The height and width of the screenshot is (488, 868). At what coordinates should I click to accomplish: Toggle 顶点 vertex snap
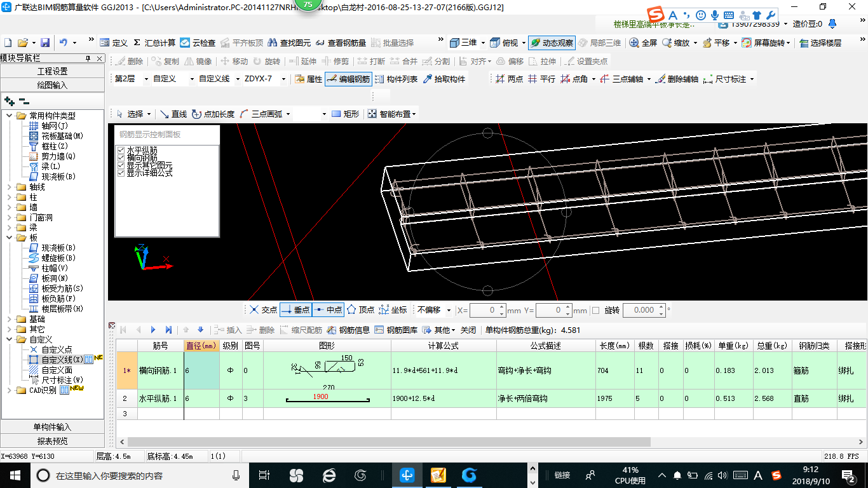[x=360, y=310]
